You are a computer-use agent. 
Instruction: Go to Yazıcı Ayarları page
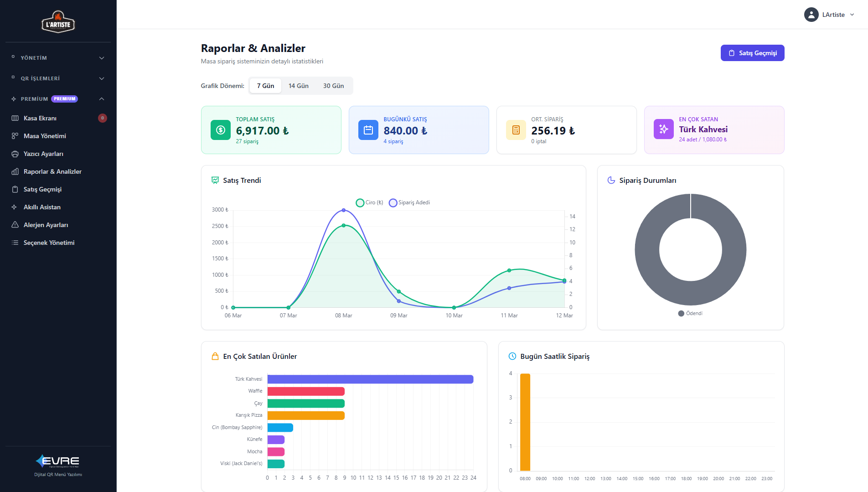coord(58,154)
